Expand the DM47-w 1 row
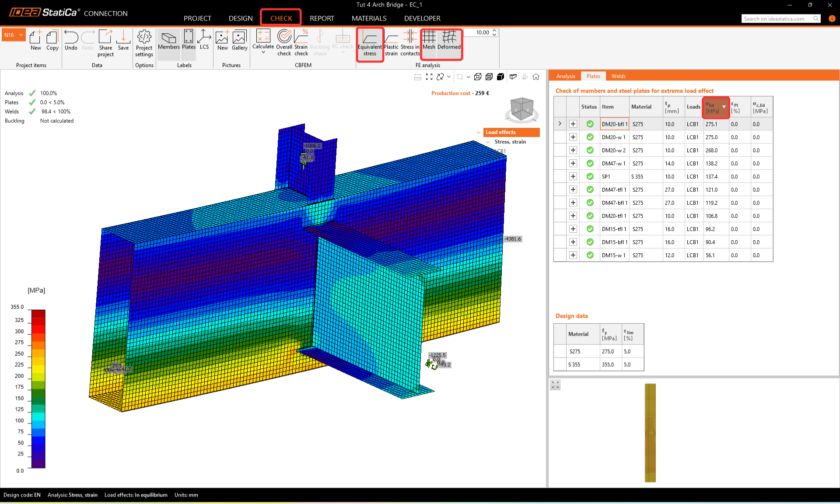This screenshot has height=504, width=840. [573, 164]
